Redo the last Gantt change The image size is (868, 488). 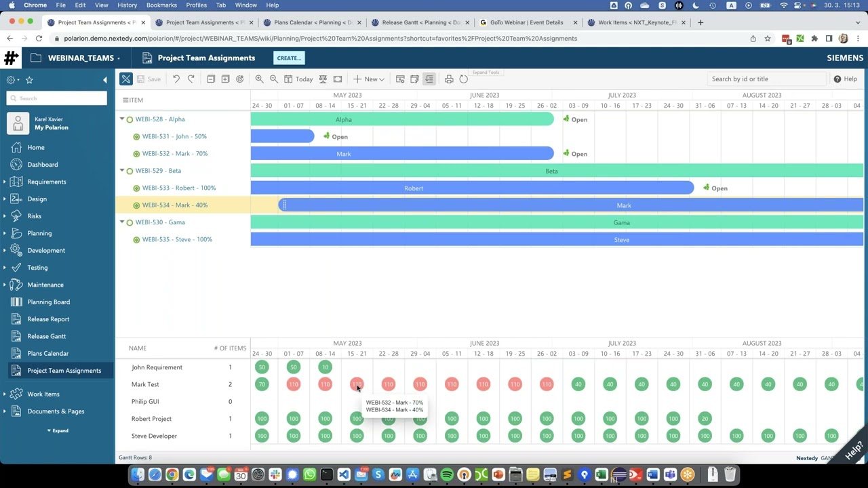pyautogui.click(x=191, y=79)
